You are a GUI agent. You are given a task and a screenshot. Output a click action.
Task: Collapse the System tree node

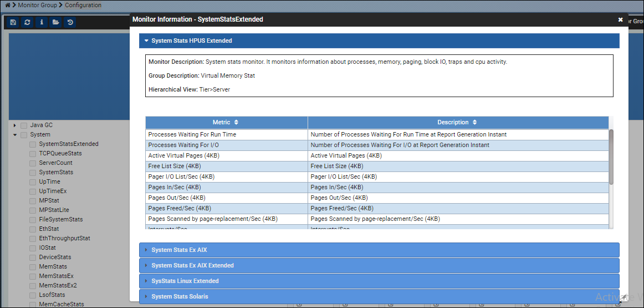tap(15, 134)
